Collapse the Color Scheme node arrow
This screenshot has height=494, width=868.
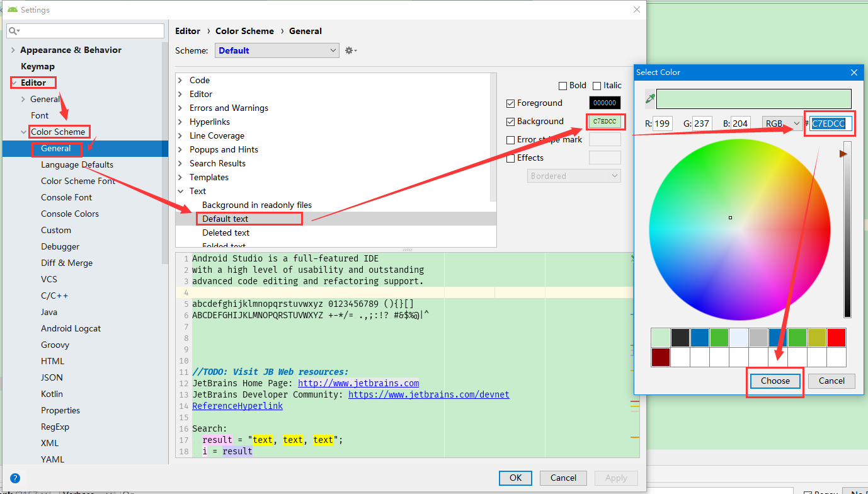point(24,132)
